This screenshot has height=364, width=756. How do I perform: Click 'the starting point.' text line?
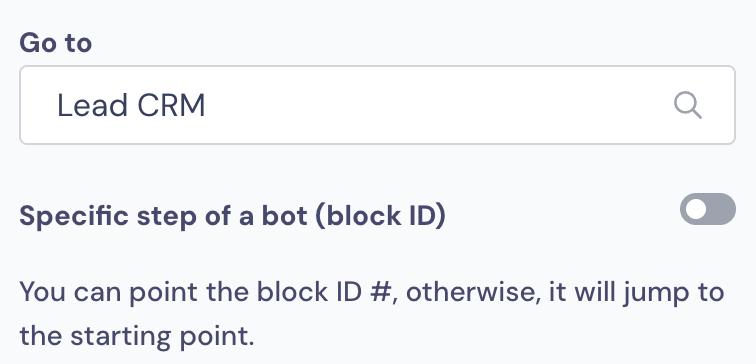click(x=136, y=336)
